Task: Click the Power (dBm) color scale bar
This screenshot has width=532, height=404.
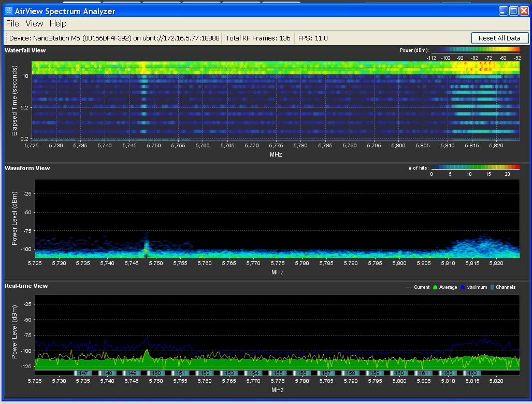Action: (475, 50)
